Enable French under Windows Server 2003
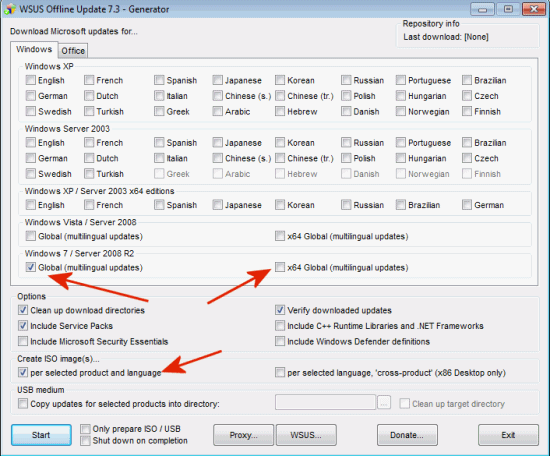Image resolution: width=550 pixels, height=456 pixels. coord(89,142)
